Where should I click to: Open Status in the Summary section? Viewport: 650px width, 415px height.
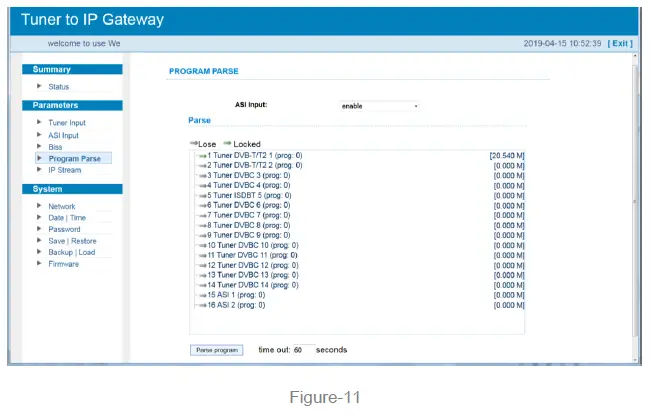click(58, 87)
